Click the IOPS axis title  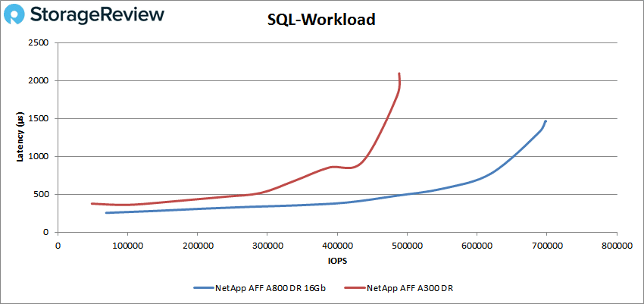tap(337, 261)
